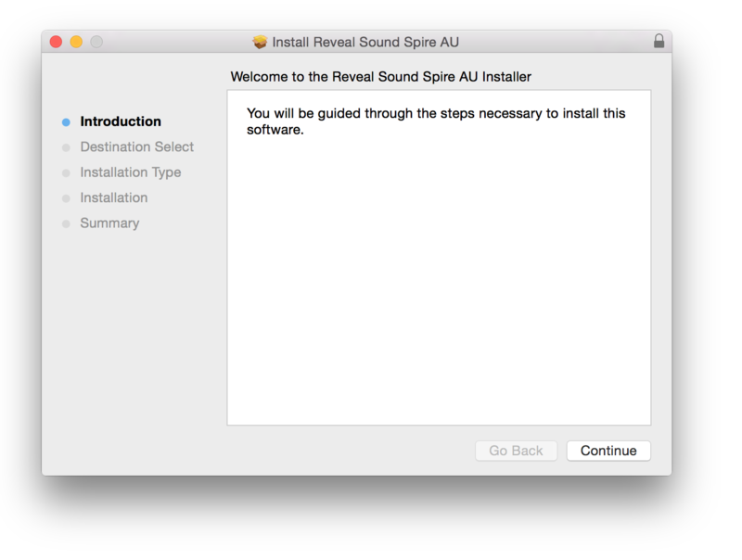
Task: Click the gray bullet next to Installation Type
Action: coord(66,173)
